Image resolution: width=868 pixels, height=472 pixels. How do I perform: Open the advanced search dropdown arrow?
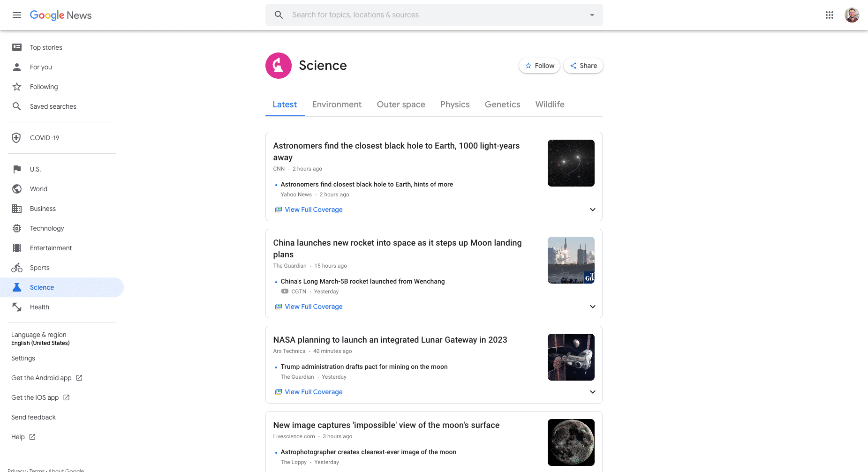591,15
